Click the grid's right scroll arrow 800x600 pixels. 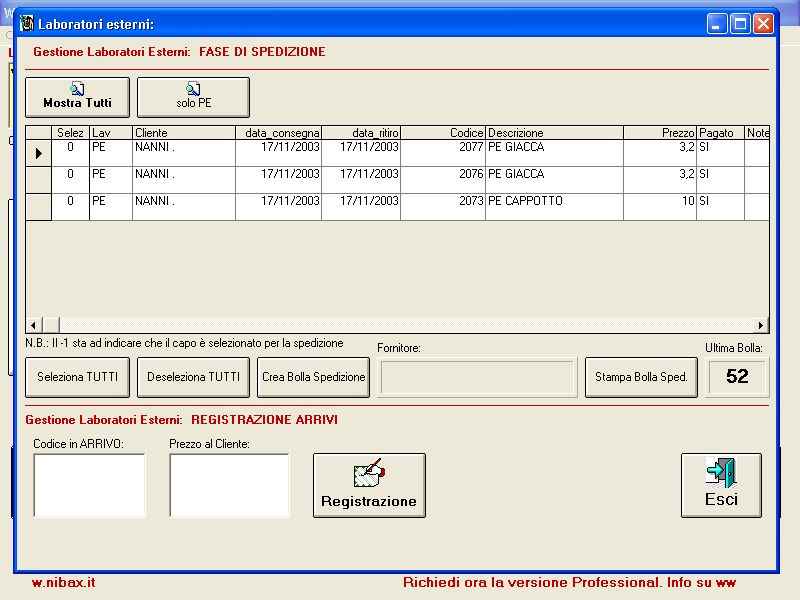pyautogui.click(x=761, y=325)
